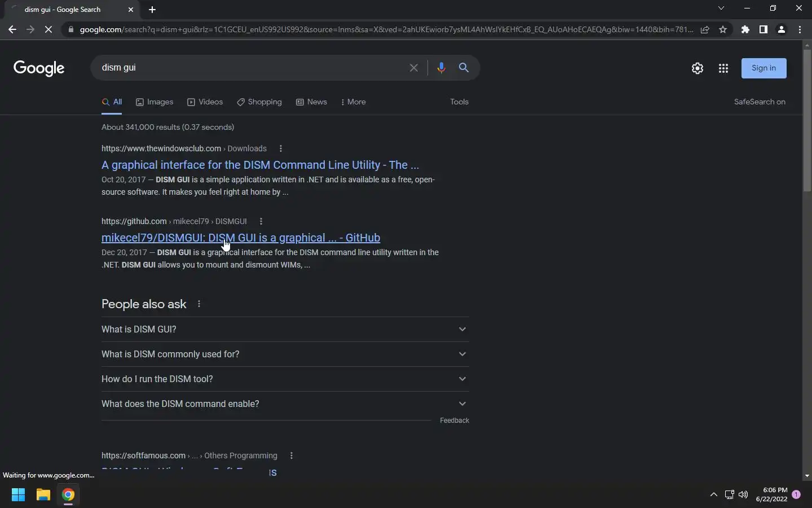Expand What is DISM commonly used for

click(x=285, y=354)
